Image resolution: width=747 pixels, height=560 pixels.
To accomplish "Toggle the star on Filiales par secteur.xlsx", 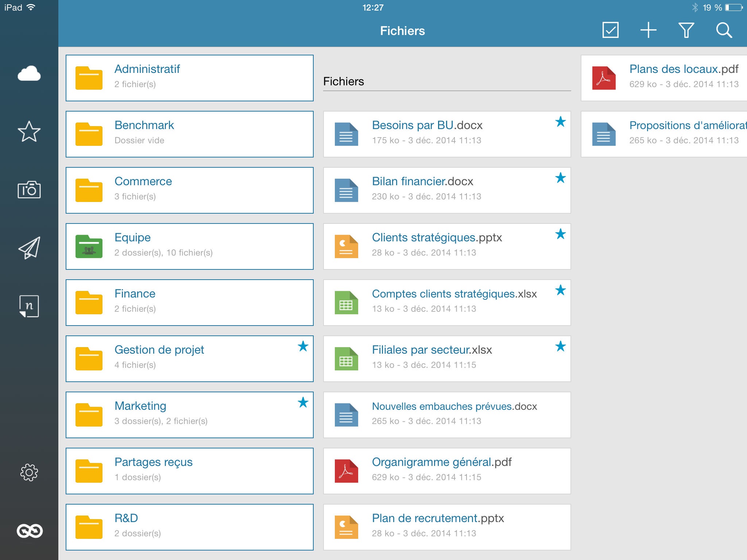I will tap(560, 346).
